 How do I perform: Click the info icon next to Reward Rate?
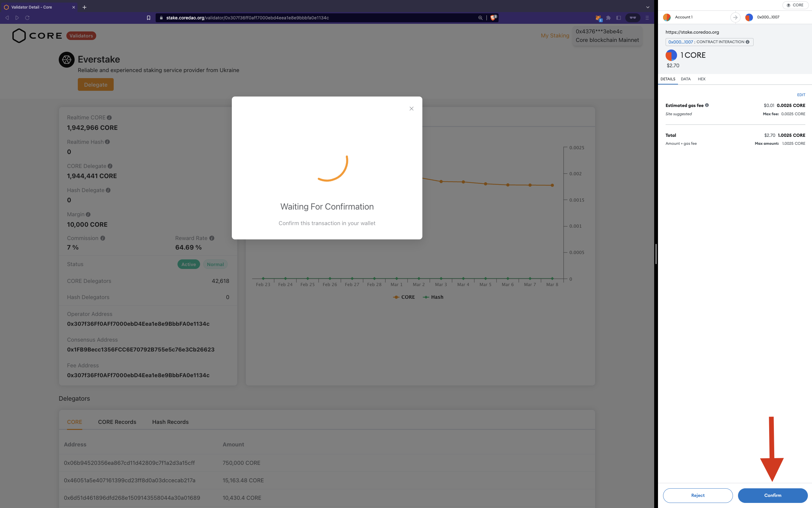tap(212, 238)
